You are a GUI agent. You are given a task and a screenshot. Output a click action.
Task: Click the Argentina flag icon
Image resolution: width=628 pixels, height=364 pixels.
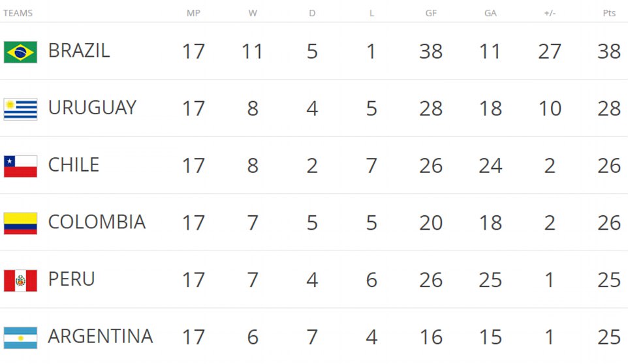[20, 337]
